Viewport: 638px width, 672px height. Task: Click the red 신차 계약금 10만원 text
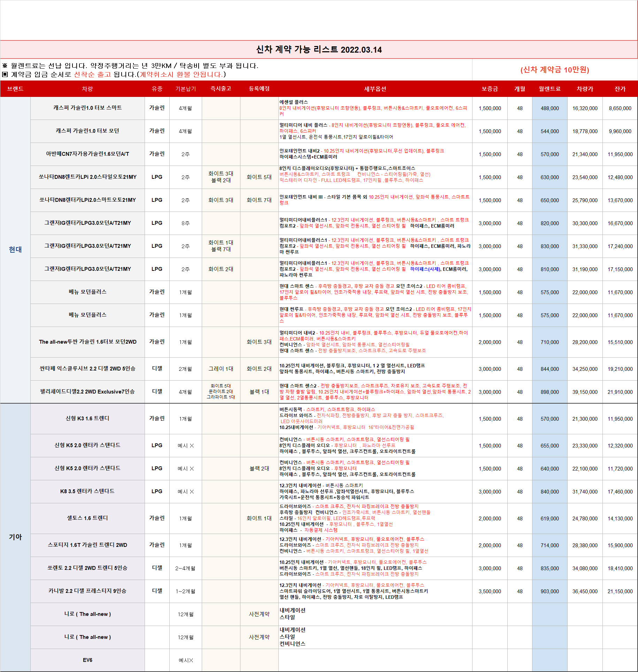pos(554,70)
